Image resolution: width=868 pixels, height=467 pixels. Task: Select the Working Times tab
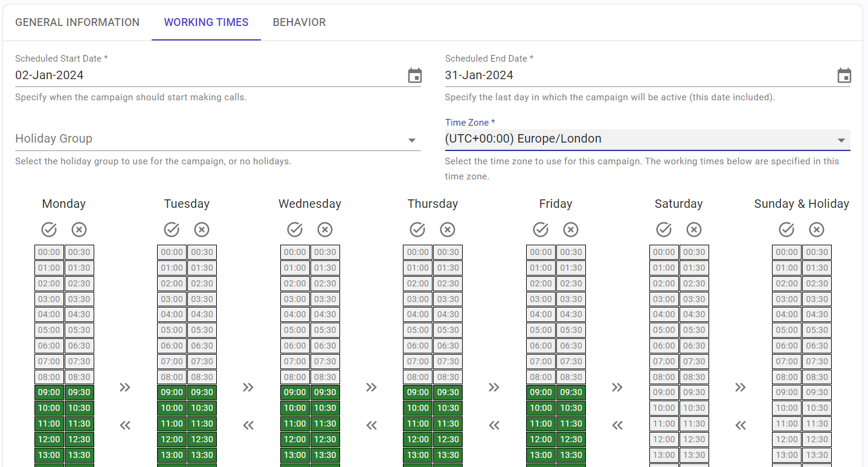click(x=206, y=22)
